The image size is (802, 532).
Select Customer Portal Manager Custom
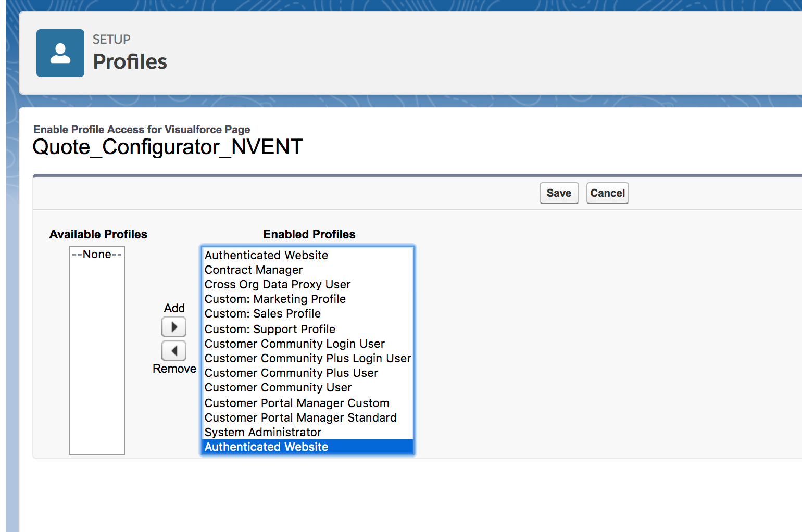pos(297,403)
